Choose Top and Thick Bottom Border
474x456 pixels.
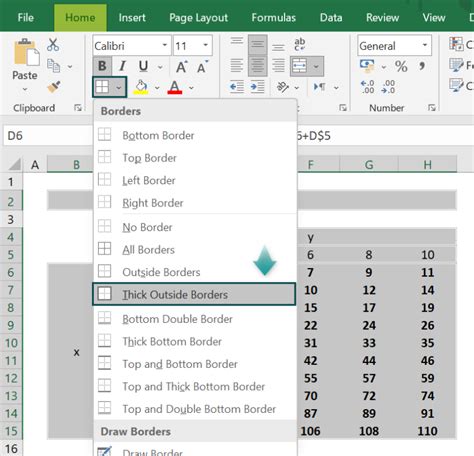194,386
